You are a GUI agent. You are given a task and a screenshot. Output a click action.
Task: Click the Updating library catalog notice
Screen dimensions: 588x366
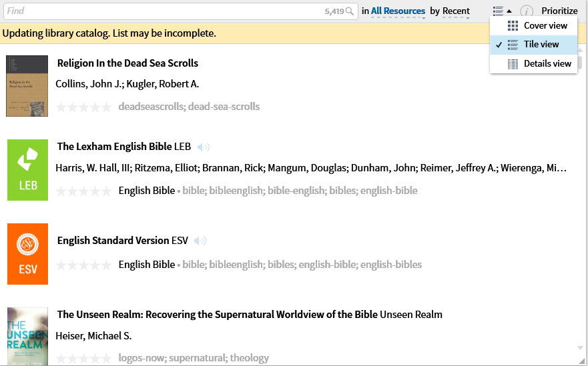click(109, 33)
